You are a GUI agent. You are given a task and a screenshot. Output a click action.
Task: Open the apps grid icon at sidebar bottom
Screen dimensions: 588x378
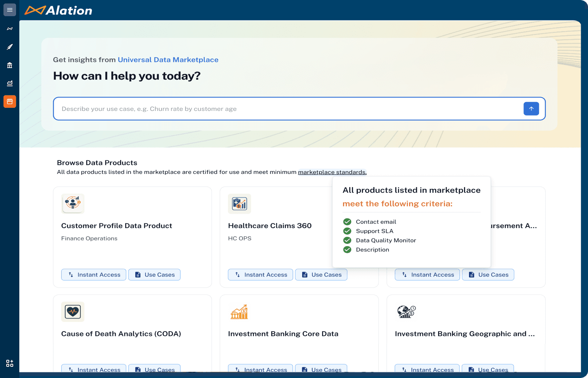(10, 363)
